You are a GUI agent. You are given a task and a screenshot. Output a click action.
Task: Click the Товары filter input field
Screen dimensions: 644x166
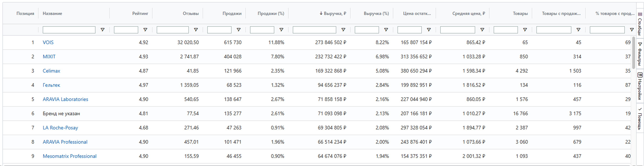506,30
